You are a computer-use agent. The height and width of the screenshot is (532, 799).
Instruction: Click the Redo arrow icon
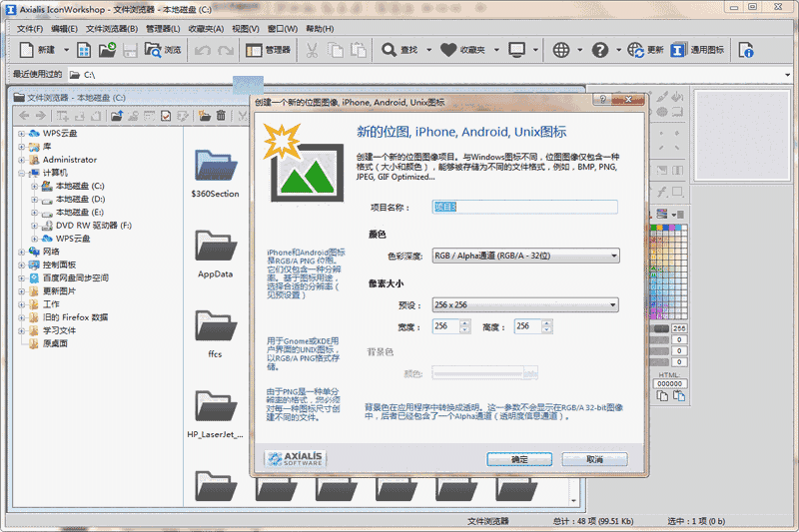[226, 50]
